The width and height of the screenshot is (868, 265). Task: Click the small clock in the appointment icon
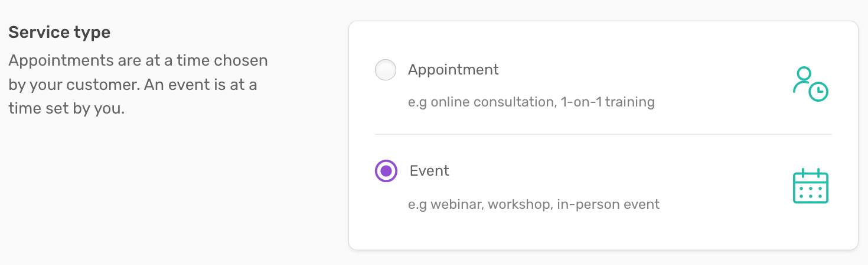point(818,92)
